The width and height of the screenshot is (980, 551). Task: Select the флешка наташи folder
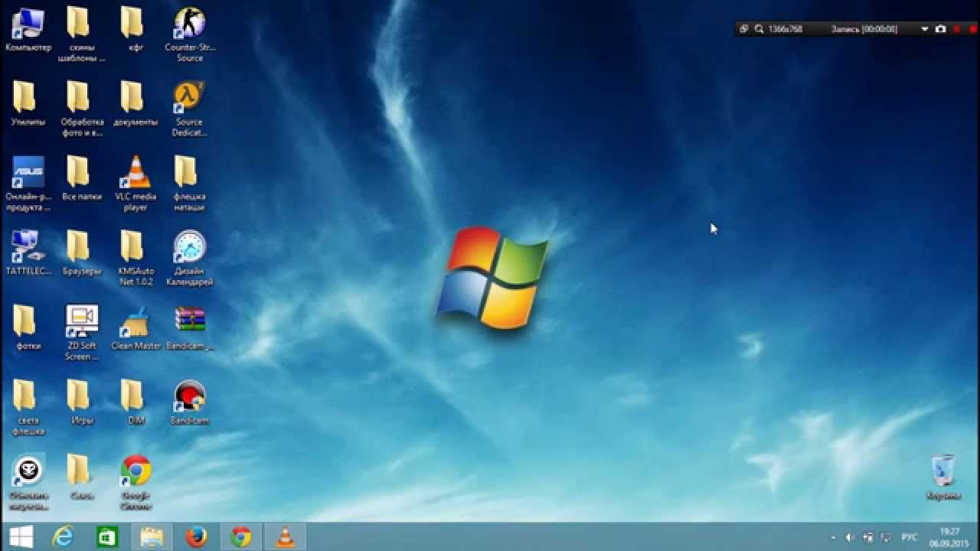[x=189, y=184]
